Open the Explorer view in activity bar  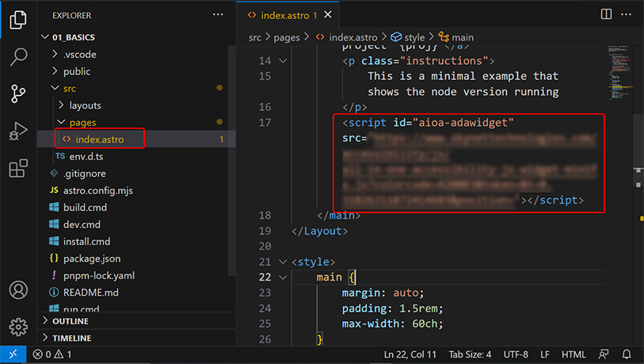(x=18, y=20)
